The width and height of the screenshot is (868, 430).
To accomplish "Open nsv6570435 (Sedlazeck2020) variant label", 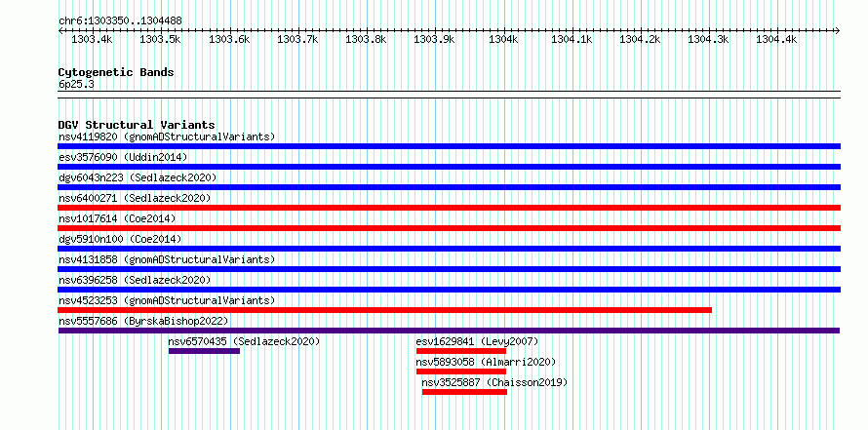I will pyautogui.click(x=244, y=341).
